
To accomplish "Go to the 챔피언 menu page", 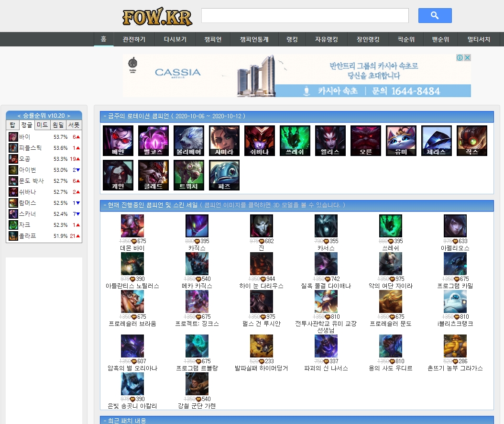I will [213, 39].
